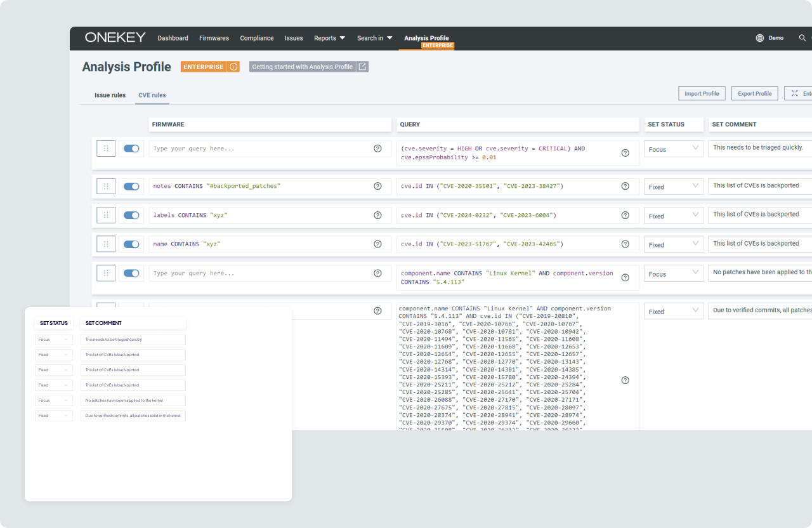Open Focus status dropdown of "No patches" rule
Screen dimensions: 812x528
(674, 274)
